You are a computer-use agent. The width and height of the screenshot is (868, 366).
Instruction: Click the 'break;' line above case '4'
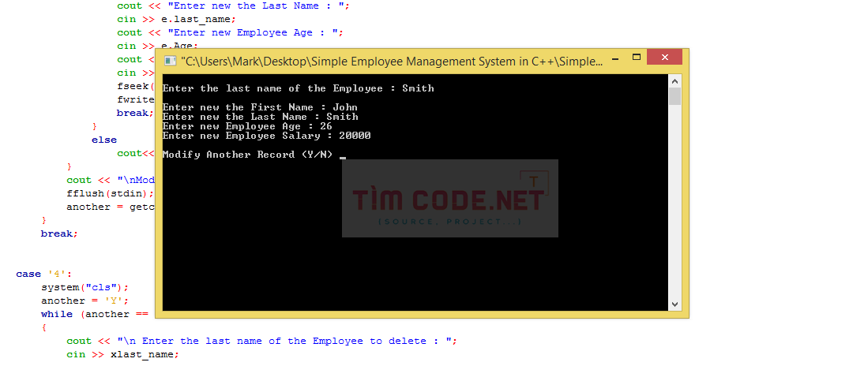59,233
